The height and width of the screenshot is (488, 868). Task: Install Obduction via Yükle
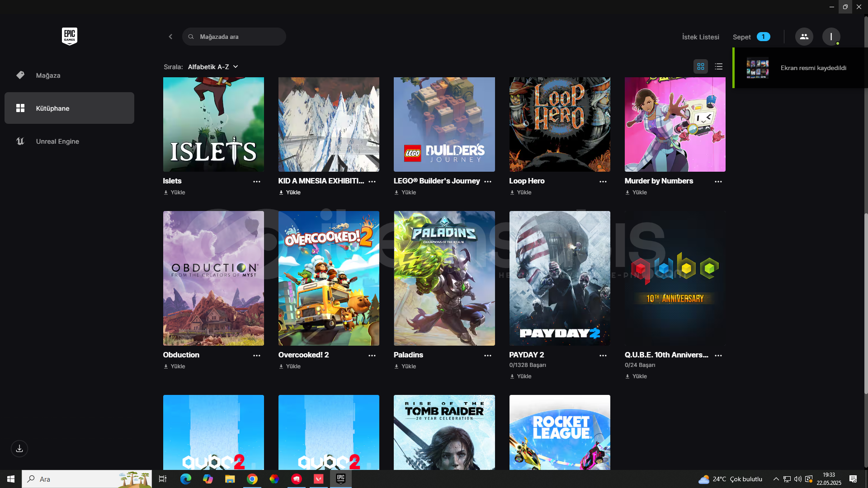point(175,366)
